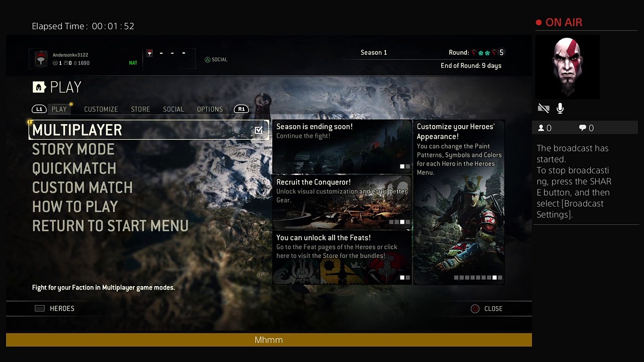Click the steel currency icon beside 1690
Image resolution: width=644 pixels, height=362 pixels.
74,63
